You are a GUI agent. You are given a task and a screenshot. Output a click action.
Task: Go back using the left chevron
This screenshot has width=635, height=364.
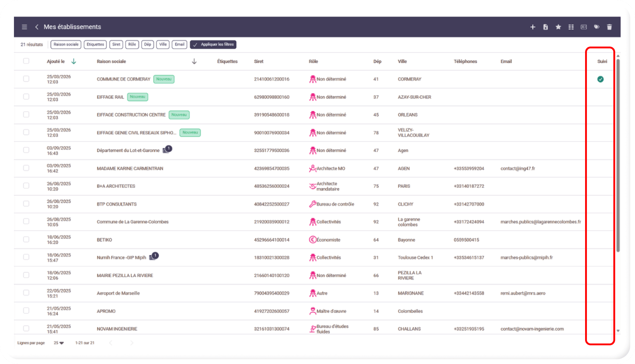[37, 27]
